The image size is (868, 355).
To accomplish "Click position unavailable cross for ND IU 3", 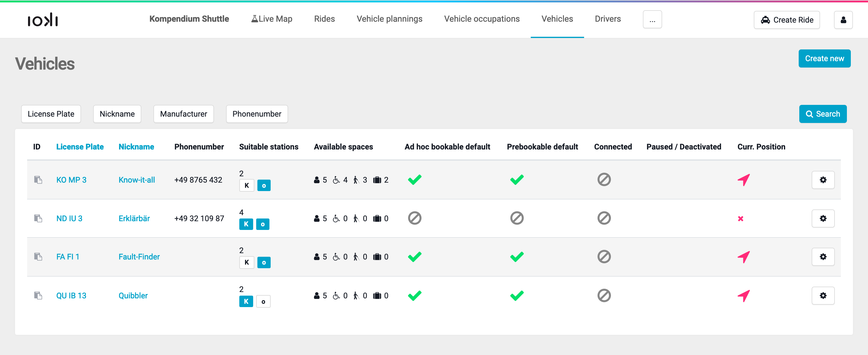I will pyautogui.click(x=740, y=218).
